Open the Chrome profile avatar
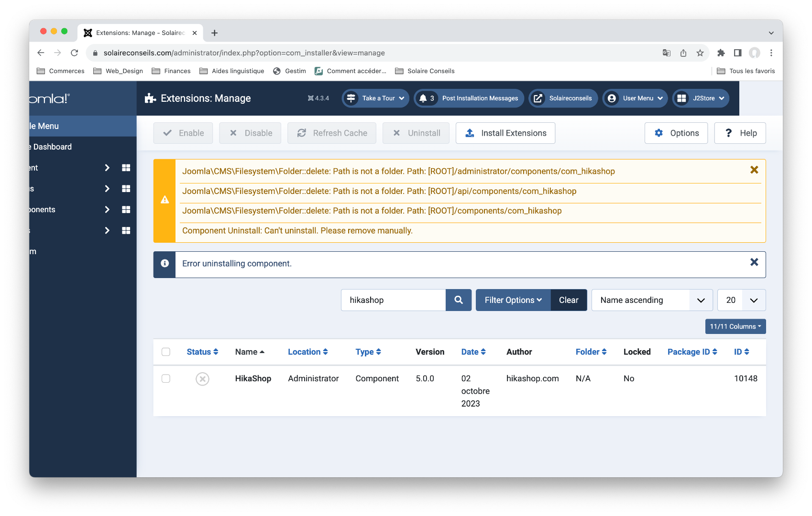This screenshot has width=812, height=516. [755, 53]
